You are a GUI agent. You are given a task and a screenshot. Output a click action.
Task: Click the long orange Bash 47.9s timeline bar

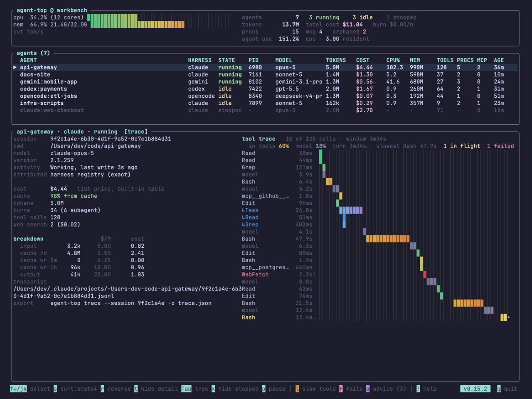click(388, 239)
